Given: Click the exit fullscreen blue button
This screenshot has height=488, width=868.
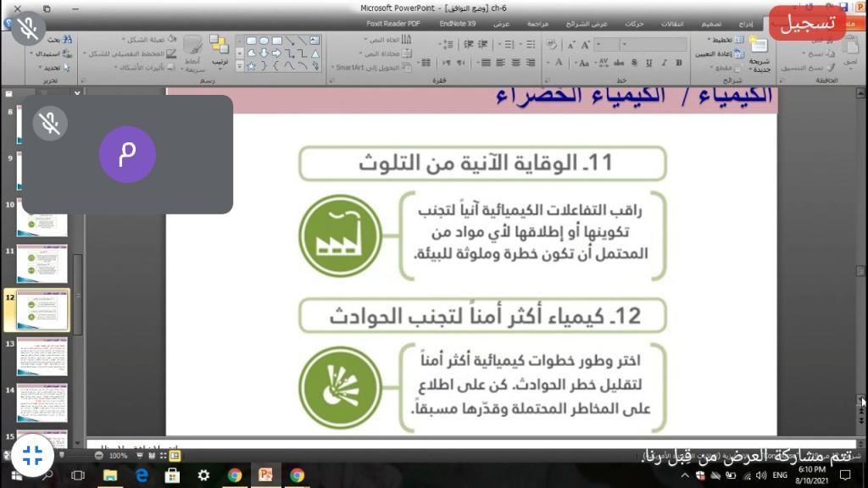Looking at the screenshot, I should (33, 454).
